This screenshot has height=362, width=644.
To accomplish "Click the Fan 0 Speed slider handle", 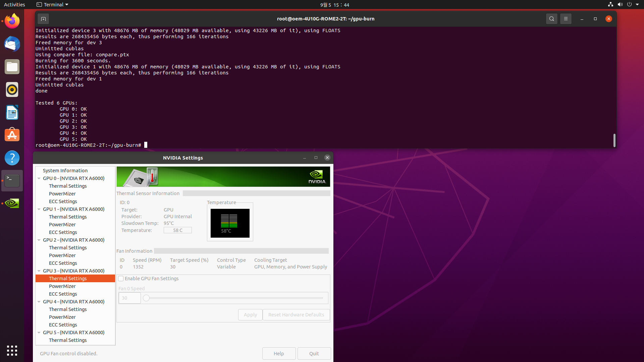I will (x=146, y=298).
